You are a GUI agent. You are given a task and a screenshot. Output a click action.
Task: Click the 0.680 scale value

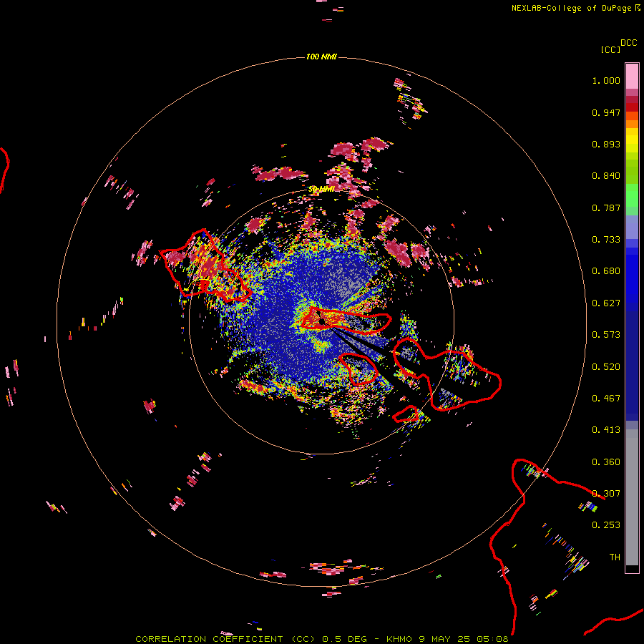606,271
